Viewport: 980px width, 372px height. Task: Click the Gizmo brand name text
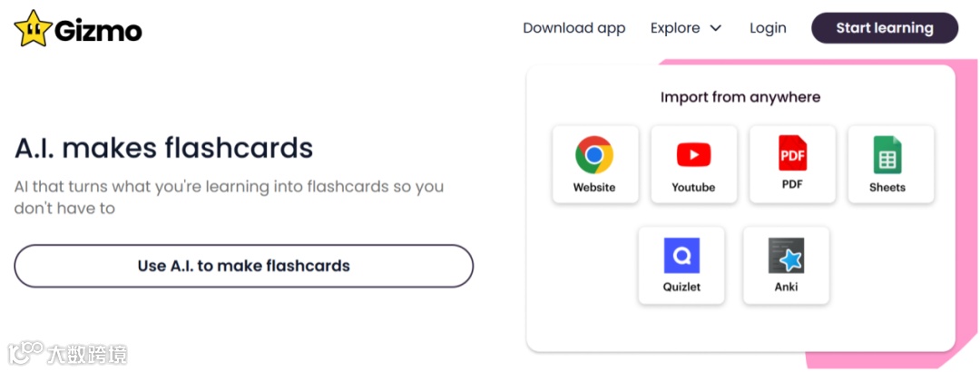click(x=98, y=30)
